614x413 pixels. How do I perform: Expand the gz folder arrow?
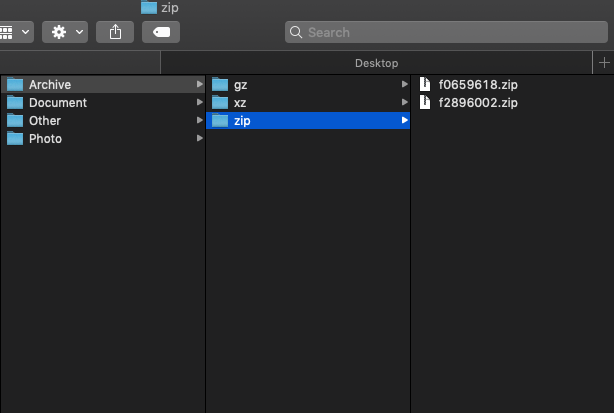point(405,84)
